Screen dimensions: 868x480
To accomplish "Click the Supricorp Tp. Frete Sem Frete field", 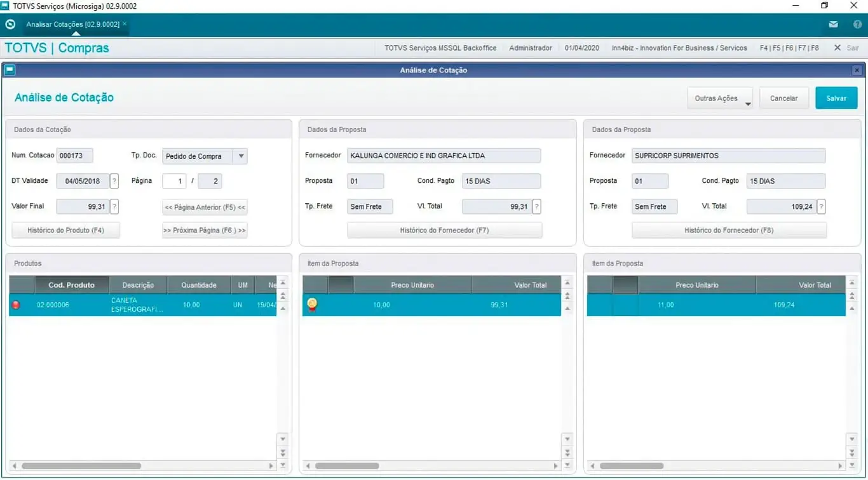I will coord(654,206).
